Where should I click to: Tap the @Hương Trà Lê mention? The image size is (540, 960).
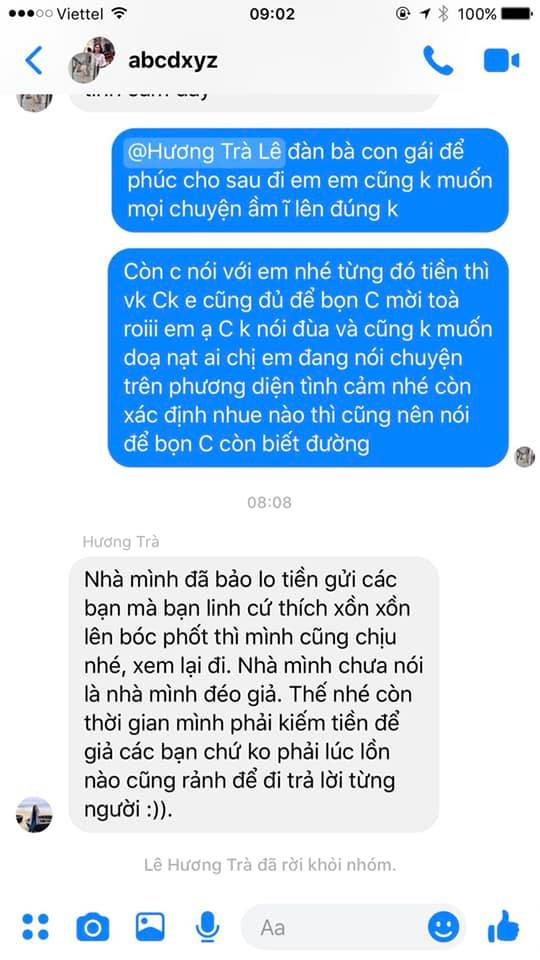[204, 151]
